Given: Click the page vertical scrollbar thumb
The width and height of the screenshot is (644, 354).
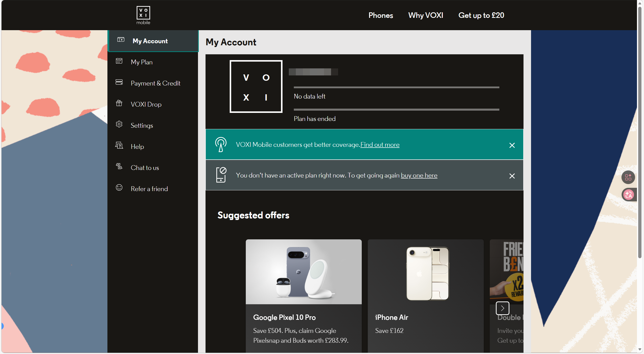Looking at the screenshot, I should pyautogui.click(x=640, y=132).
